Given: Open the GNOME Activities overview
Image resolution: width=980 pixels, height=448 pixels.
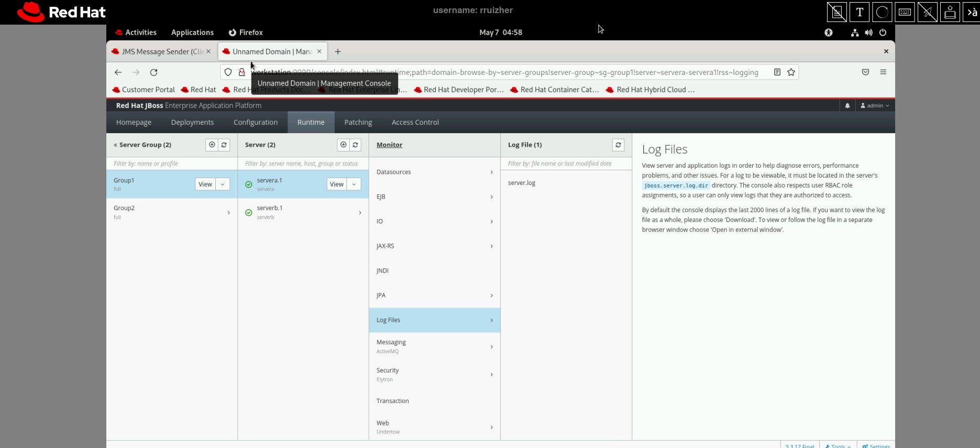Looking at the screenshot, I should click(136, 32).
